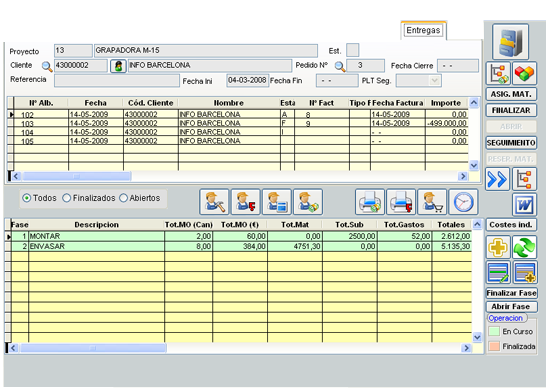550x391 pixels.
Task: Select the Finalizados radio option
Action: tap(66, 198)
